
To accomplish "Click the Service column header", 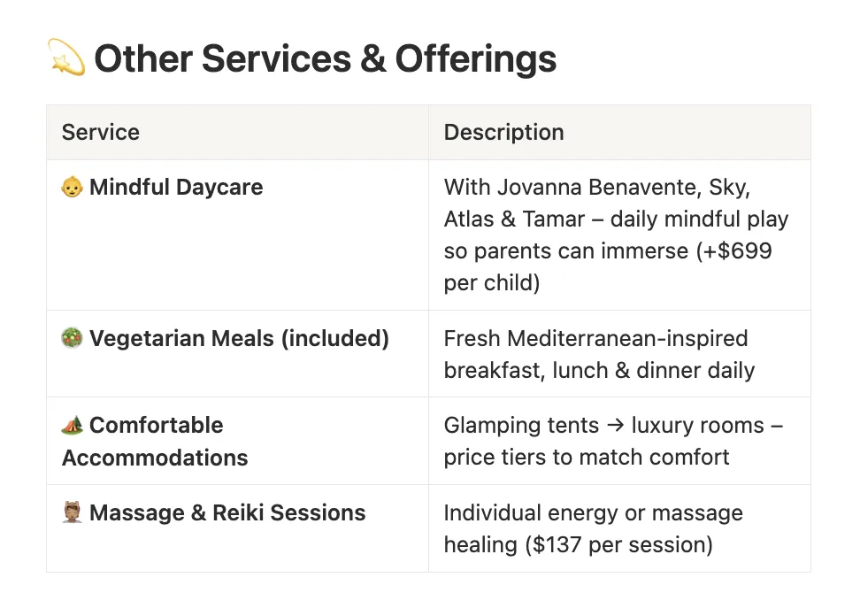I will click(101, 133).
